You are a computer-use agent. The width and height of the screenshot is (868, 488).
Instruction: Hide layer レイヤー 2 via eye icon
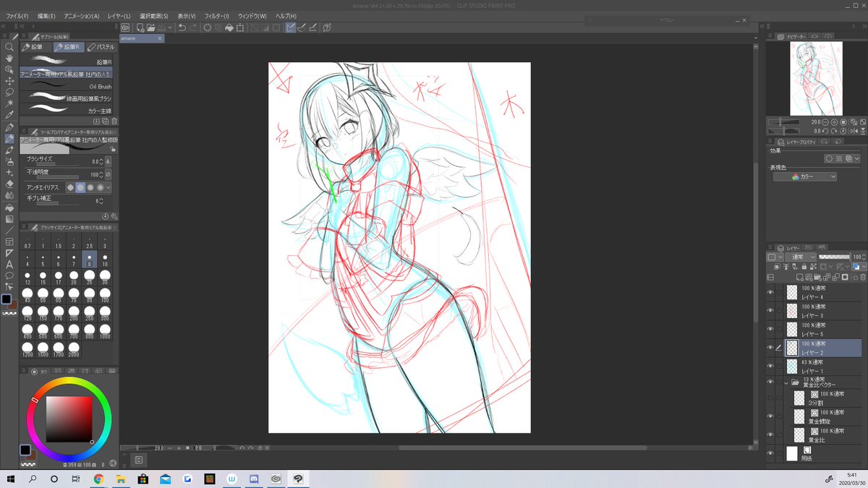(770, 348)
